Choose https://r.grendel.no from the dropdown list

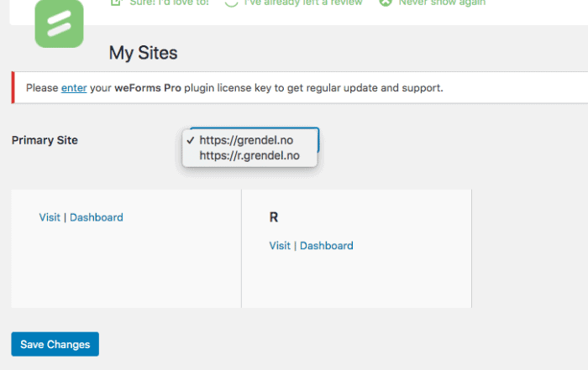(249, 155)
